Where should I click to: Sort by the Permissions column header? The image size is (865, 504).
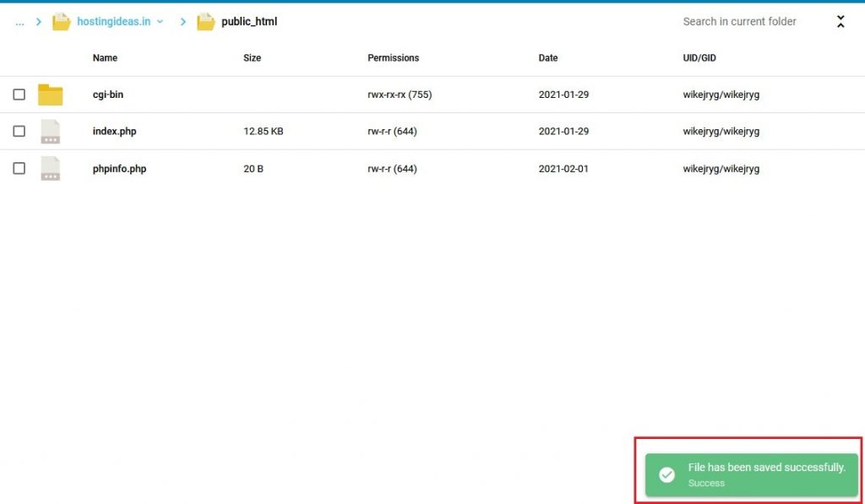[394, 58]
